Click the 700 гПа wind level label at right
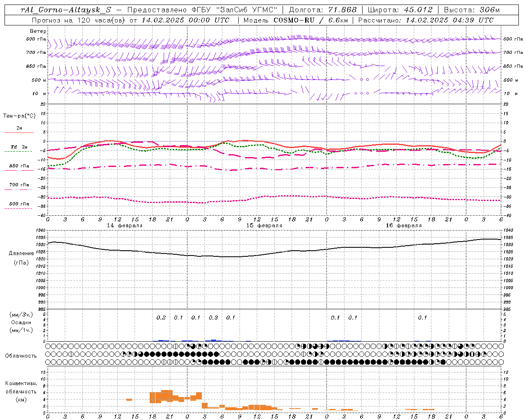This screenshot has width=525, height=420. [x=513, y=52]
